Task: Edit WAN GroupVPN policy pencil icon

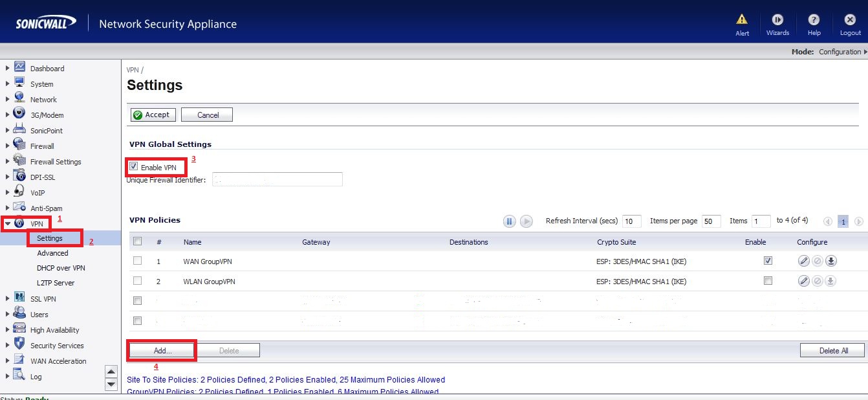Action: (x=804, y=261)
